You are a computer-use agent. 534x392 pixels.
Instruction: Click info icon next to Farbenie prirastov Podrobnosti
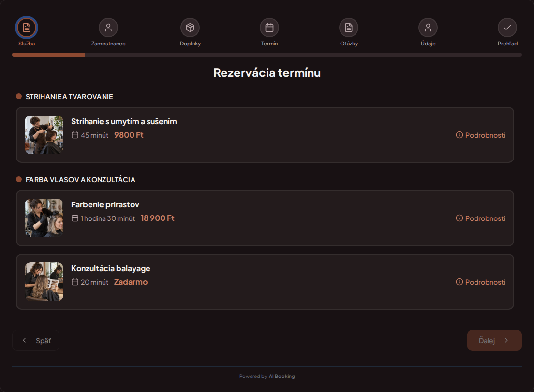coord(460,218)
